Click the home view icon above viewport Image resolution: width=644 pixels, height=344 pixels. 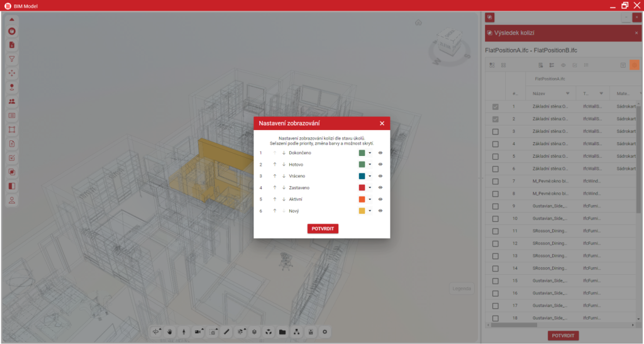(x=418, y=23)
